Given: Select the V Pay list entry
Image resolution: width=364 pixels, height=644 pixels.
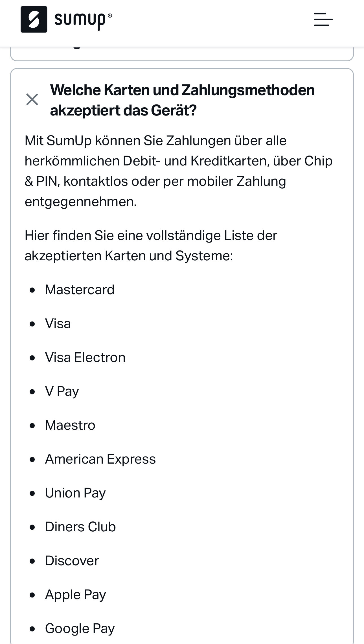Looking at the screenshot, I should pyautogui.click(x=62, y=392).
